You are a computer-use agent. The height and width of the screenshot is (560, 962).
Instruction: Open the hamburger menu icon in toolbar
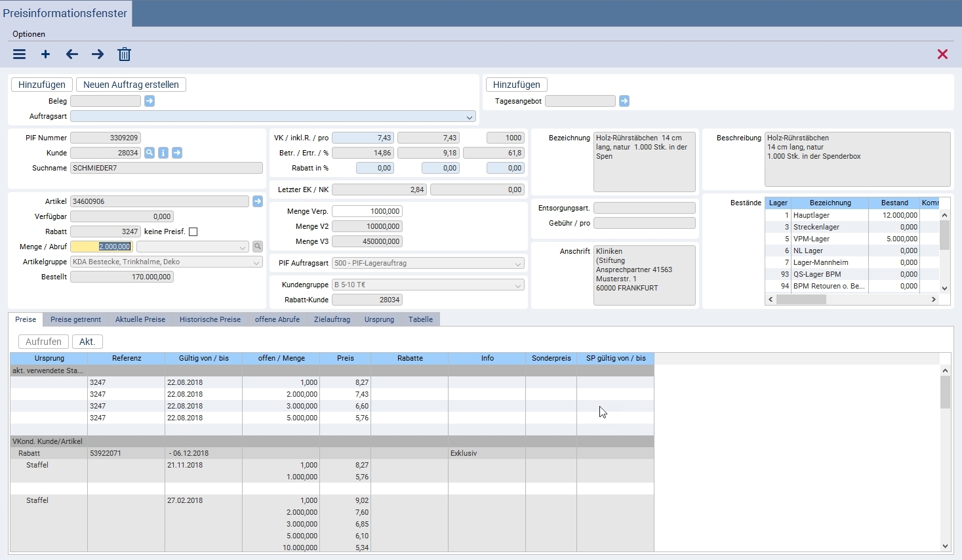point(20,54)
